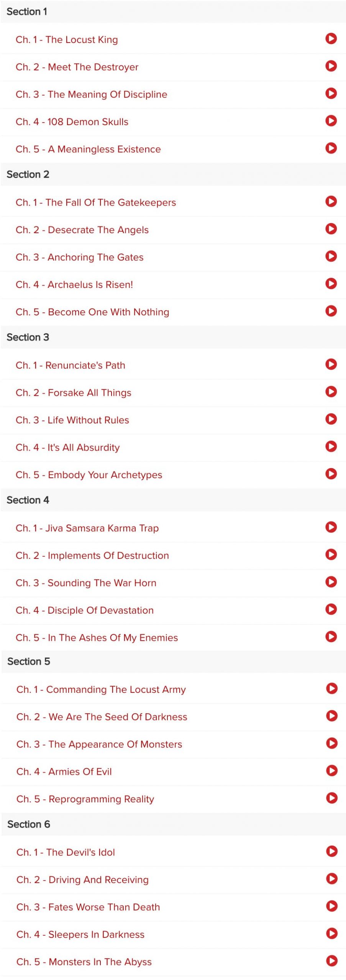346x980 pixels.
Task: Open The Devil's Idol chapter link
Action: (x=66, y=852)
